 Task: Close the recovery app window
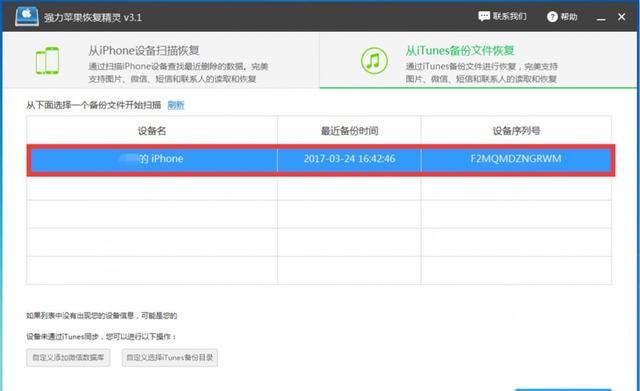point(621,17)
